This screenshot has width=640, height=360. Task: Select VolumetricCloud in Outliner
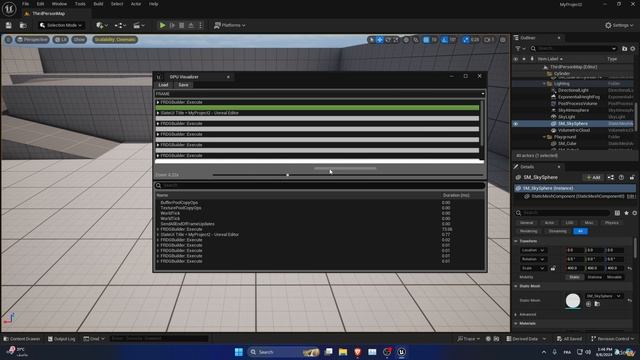(573, 130)
